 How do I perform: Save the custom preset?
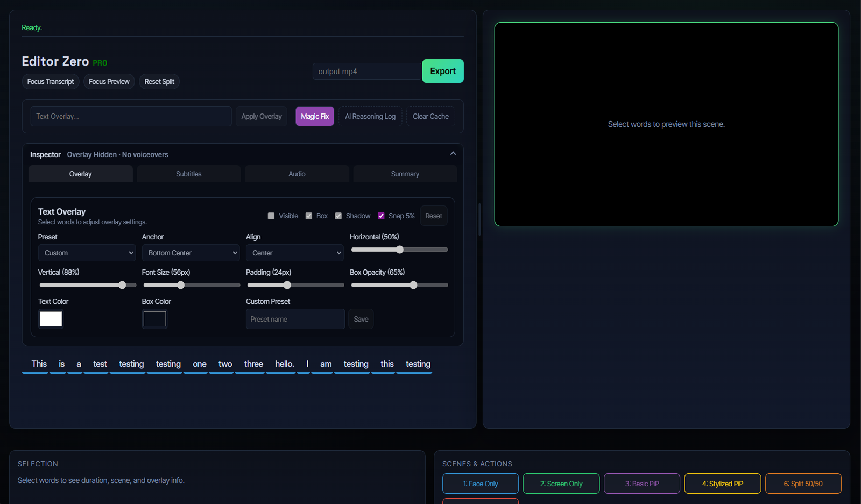[x=361, y=319]
